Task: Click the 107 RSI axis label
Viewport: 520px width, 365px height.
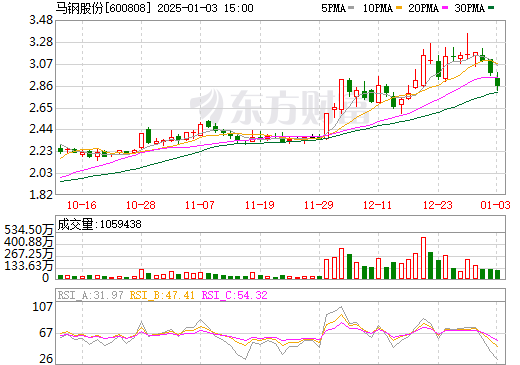Action: [x=42, y=307]
